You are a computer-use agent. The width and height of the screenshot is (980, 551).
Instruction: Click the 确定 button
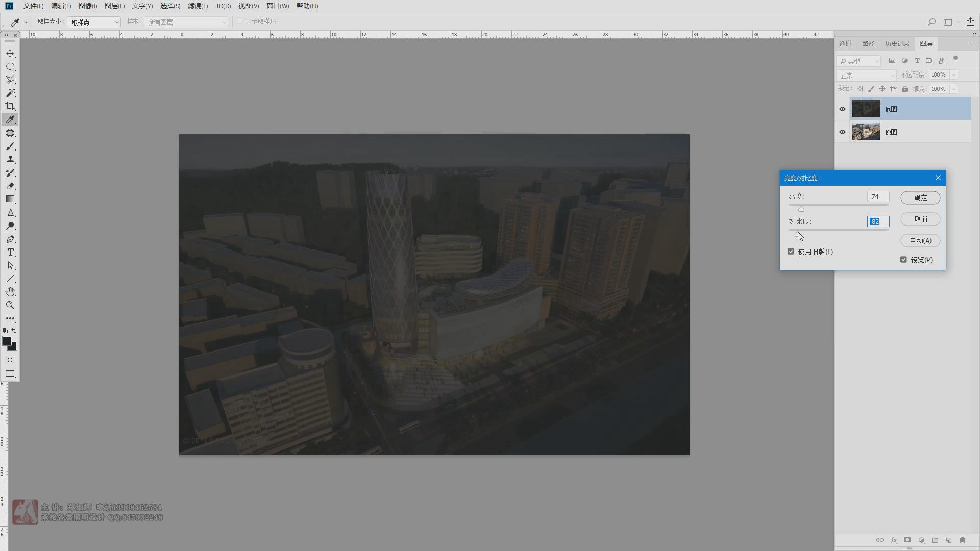[920, 198]
